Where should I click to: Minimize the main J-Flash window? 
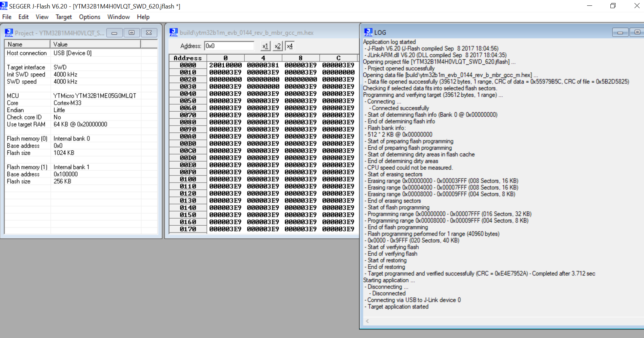[589, 6]
